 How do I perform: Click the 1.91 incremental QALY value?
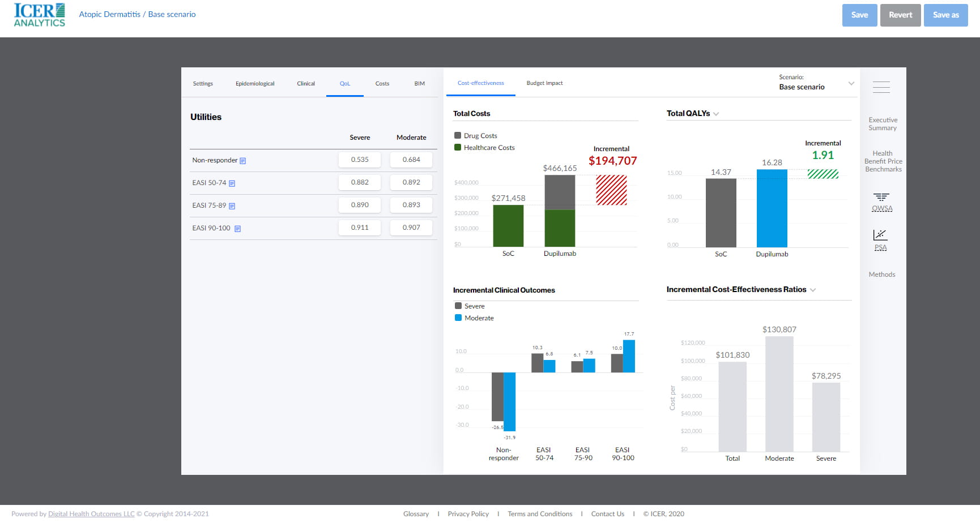pyautogui.click(x=823, y=155)
